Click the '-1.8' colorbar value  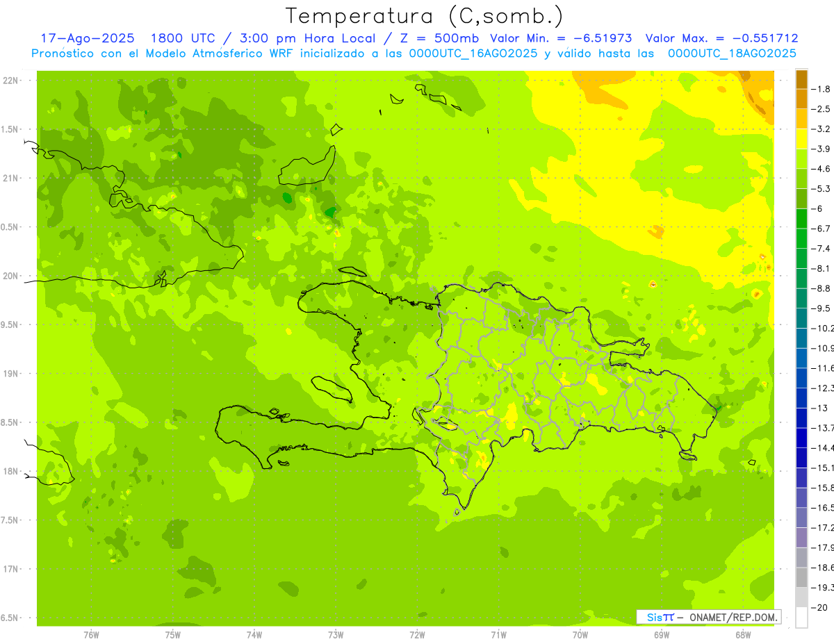[821, 89]
